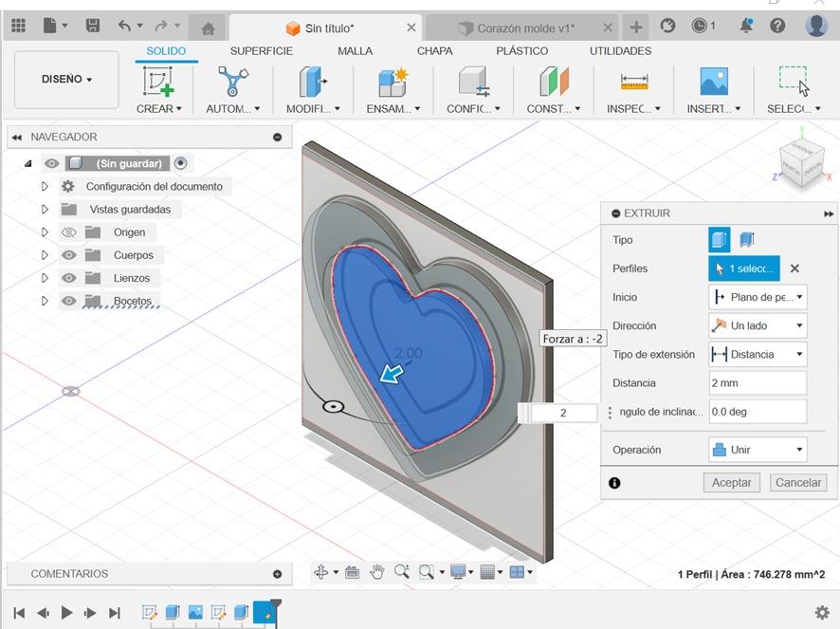Image resolution: width=840 pixels, height=629 pixels.
Task: Select the thin extrude type icon
Action: click(x=747, y=240)
